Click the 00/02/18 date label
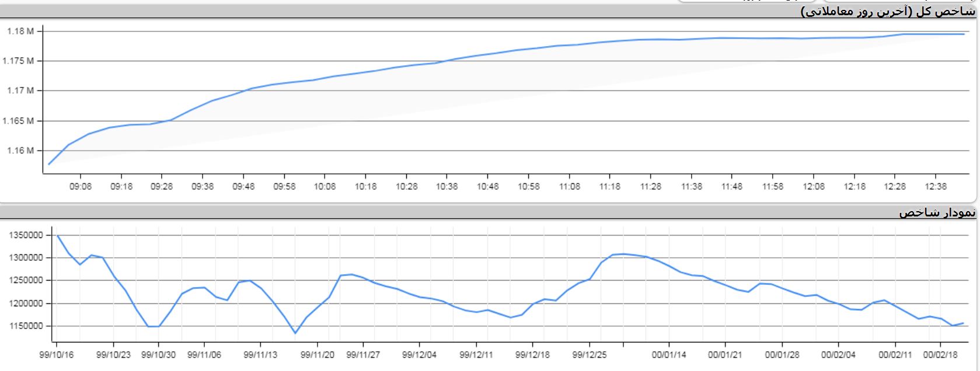Viewport: 980px width, 371px height. (x=940, y=355)
